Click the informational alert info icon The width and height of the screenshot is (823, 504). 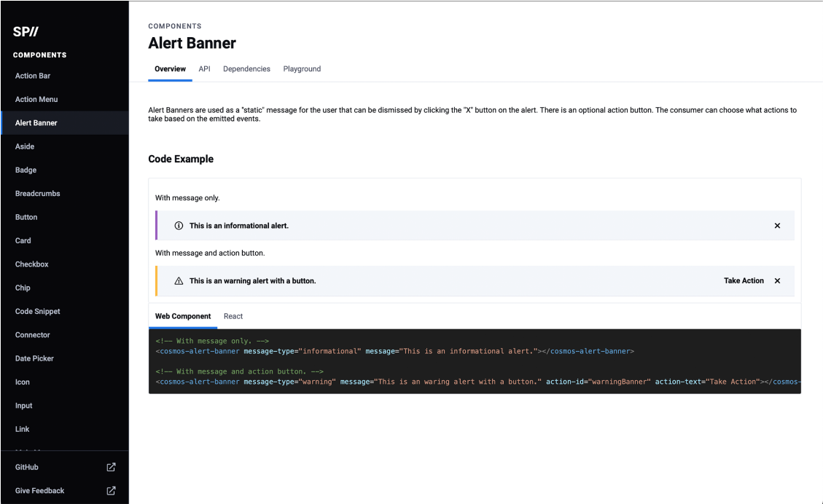(x=179, y=226)
